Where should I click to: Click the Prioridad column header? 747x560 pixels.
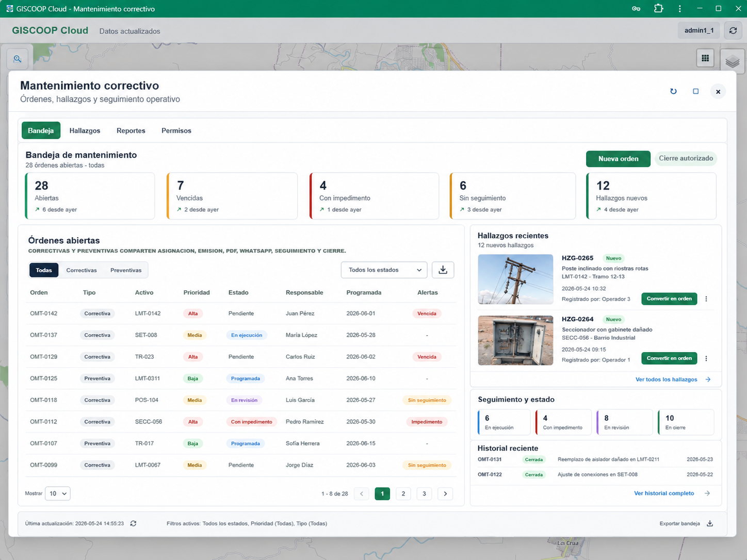pyautogui.click(x=197, y=292)
